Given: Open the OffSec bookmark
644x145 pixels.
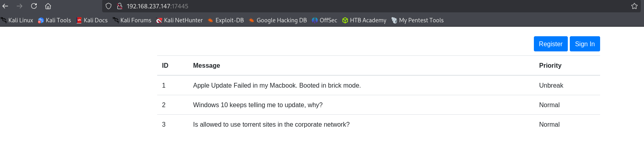Looking at the screenshot, I should [x=324, y=20].
